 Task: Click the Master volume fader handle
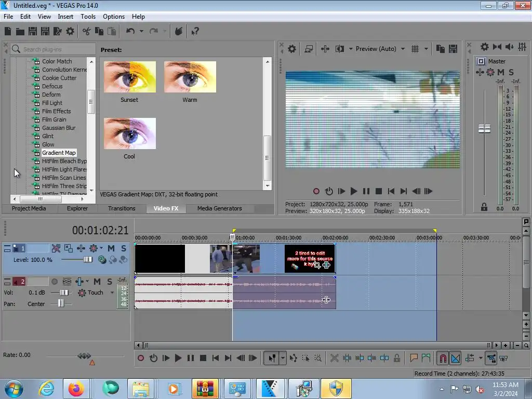tap(484, 129)
